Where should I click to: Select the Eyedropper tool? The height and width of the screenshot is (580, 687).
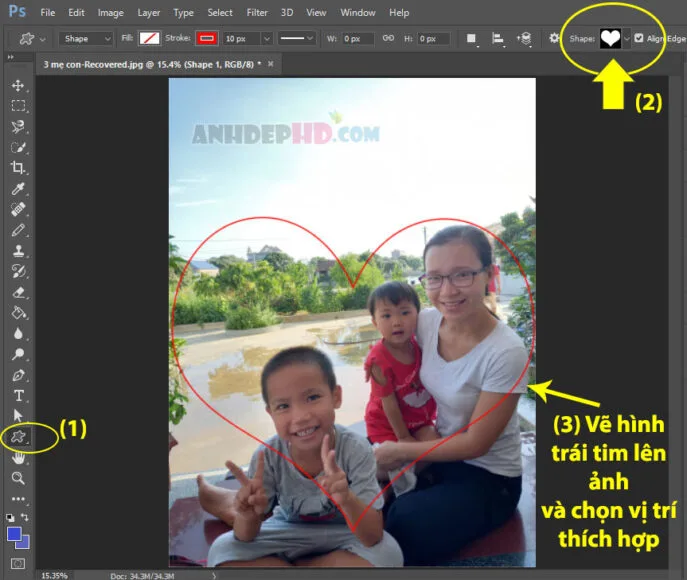(18, 188)
